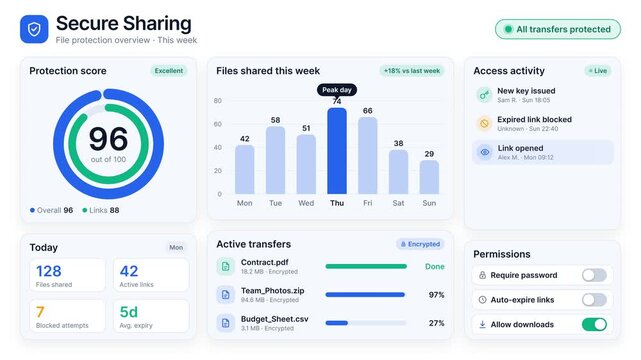Click the Budget_Sheet.csv file icon
Screen dimensions: 641x360
[x=225, y=323]
